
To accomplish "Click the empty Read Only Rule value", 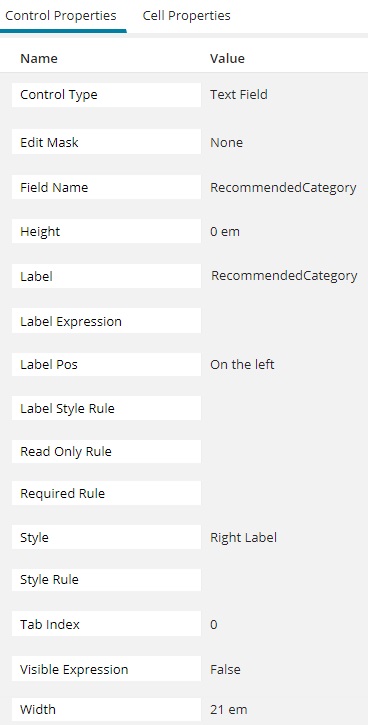I will pyautogui.click(x=283, y=451).
